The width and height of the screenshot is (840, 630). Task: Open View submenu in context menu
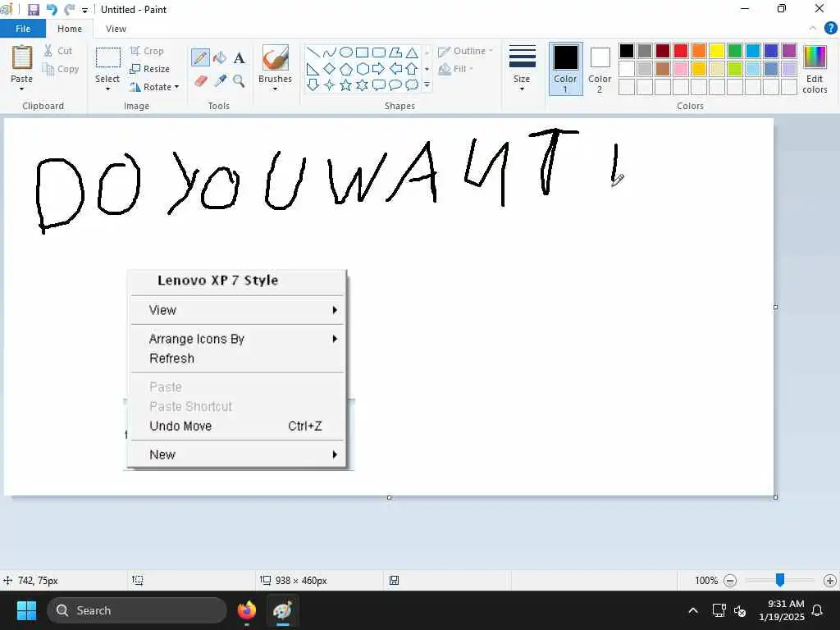point(237,310)
